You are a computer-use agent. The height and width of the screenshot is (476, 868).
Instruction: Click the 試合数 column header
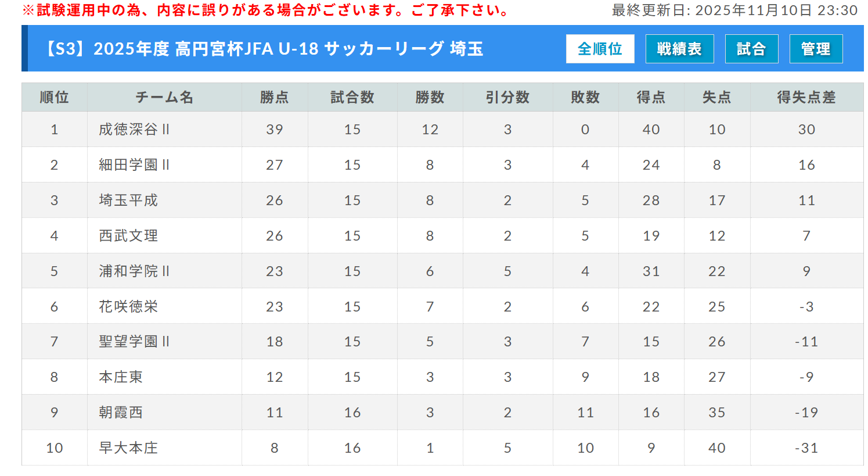(x=352, y=97)
